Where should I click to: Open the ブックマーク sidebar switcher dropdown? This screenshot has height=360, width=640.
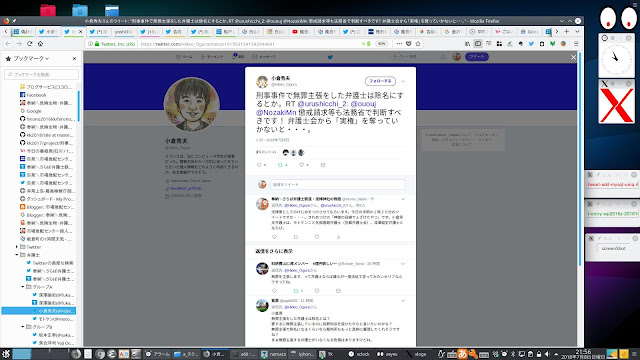click(x=31, y=59)
